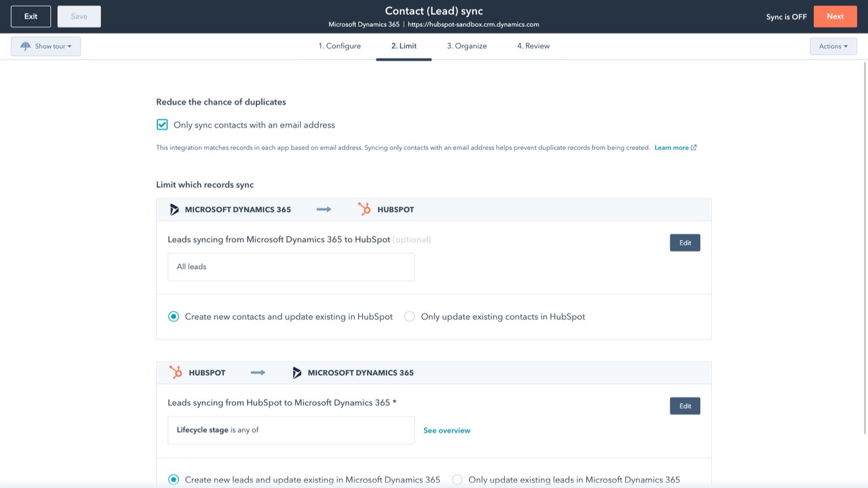This screenshot has height=488, width=868.
Task: Select Only update existing contacts in HubSpot
Action: (410, 317)
